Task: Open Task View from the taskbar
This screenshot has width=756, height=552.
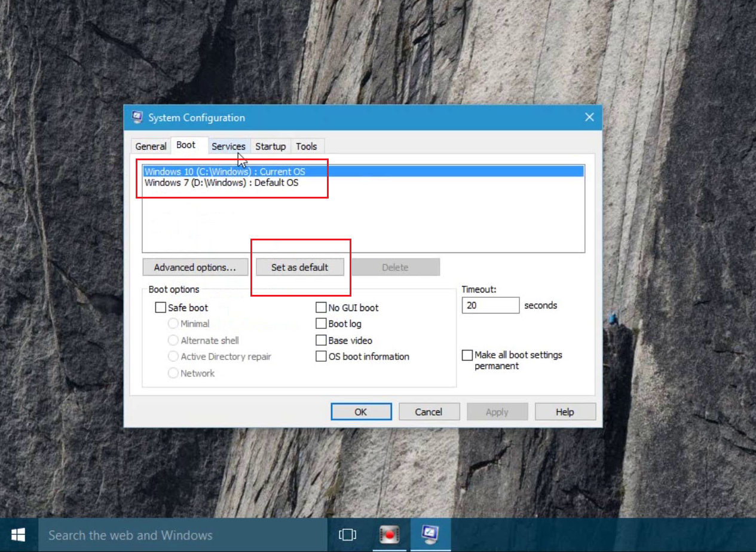Action: [347, 535]
